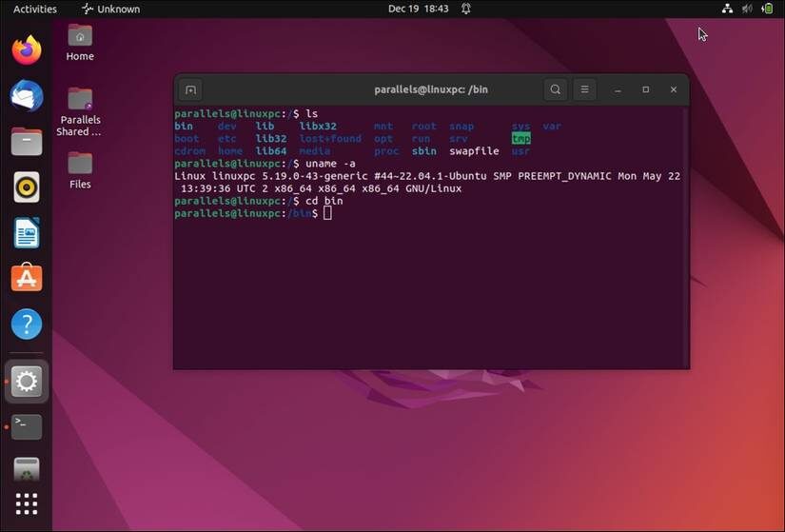
Task: Click 'lib64' in the ls output
Action: click(x=271, y=151)
